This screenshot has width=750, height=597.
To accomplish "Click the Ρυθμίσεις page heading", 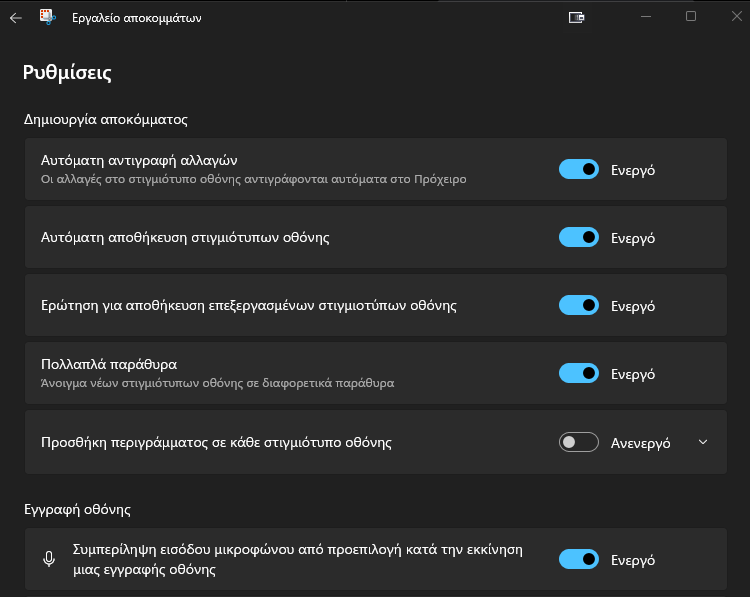I will (67, 73).
